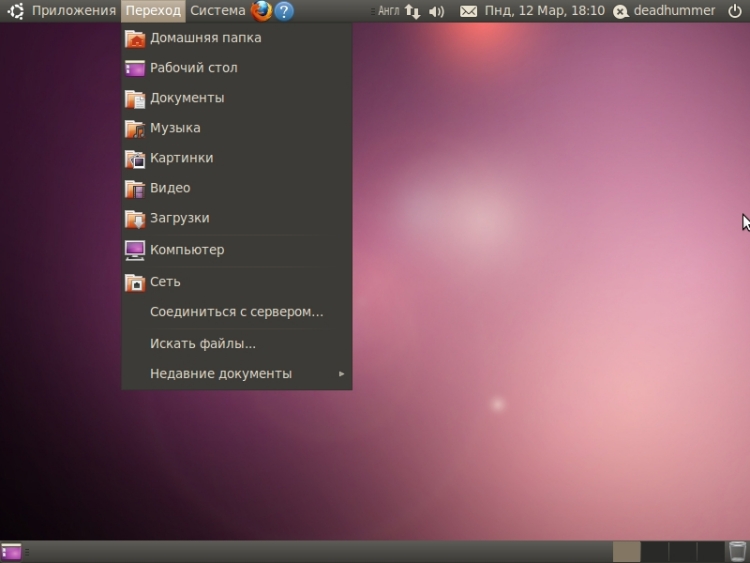
Task: Open the network connections indicator
Action: coord(412,11)
